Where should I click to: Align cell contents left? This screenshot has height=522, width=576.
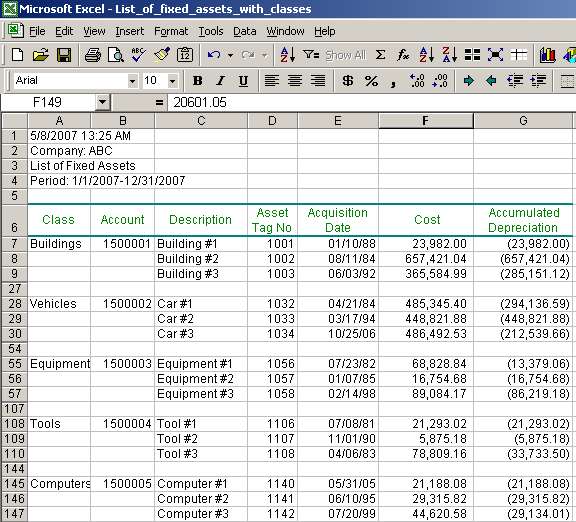click(272, 80)
